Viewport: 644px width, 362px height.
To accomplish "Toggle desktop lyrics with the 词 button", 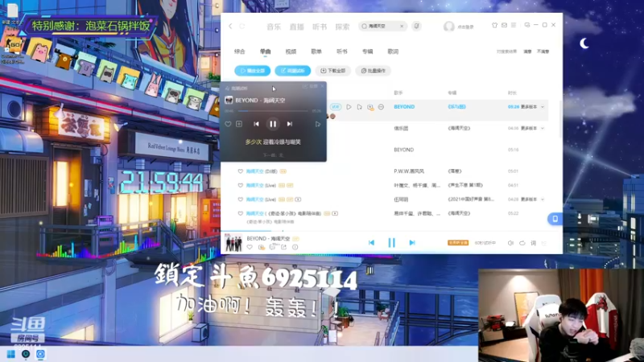I will [533, 243].
